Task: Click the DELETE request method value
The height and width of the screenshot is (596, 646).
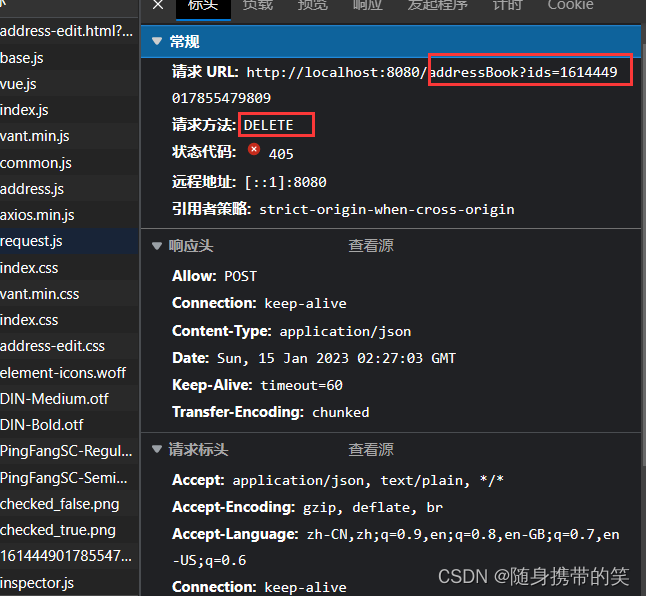Action: [269, 125]
